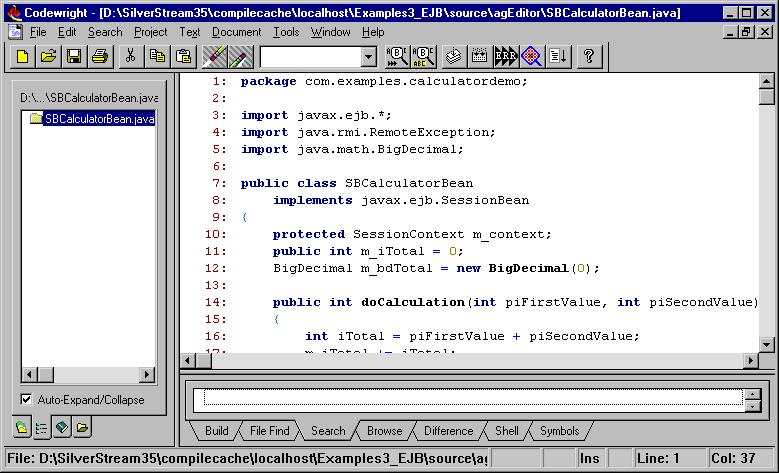Image resolution: width=779 pixels, height=473 pixels.
Task: Select the first selective-display pen icon
Action: 215,56
